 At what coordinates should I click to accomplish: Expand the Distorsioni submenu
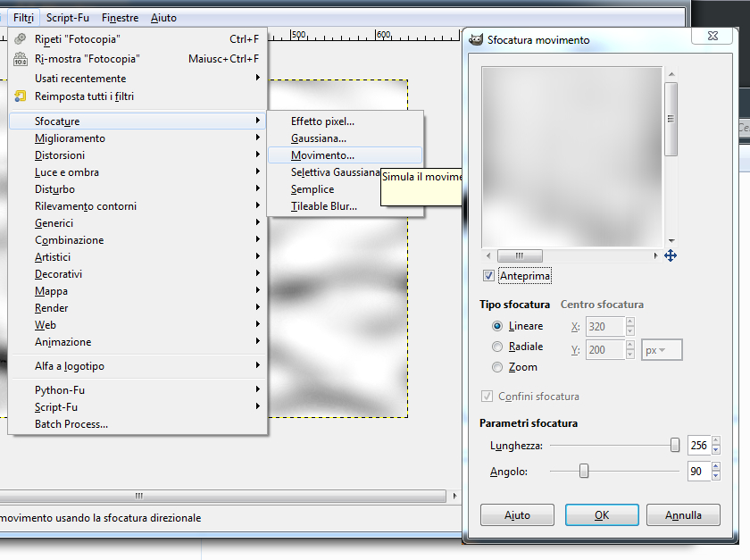[137, 155]
